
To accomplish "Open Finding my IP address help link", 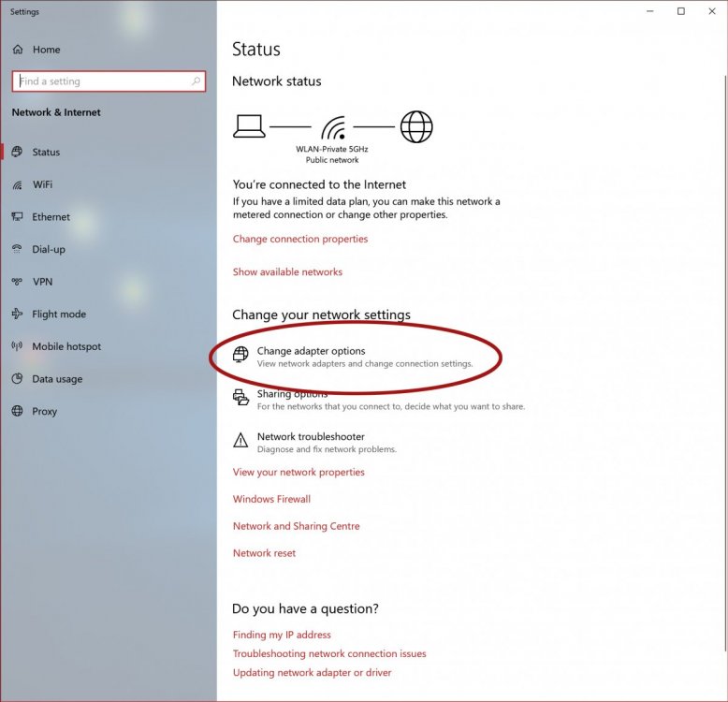I will 282,635.
